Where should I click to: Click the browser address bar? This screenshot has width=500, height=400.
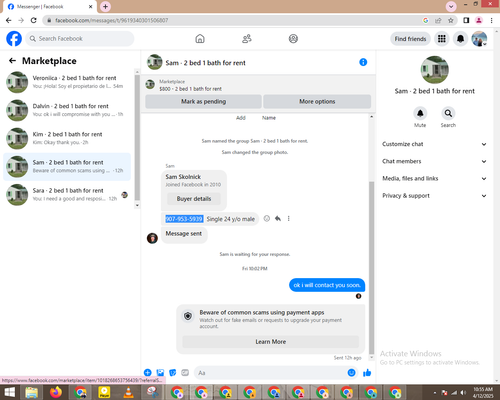click(233, 20)
